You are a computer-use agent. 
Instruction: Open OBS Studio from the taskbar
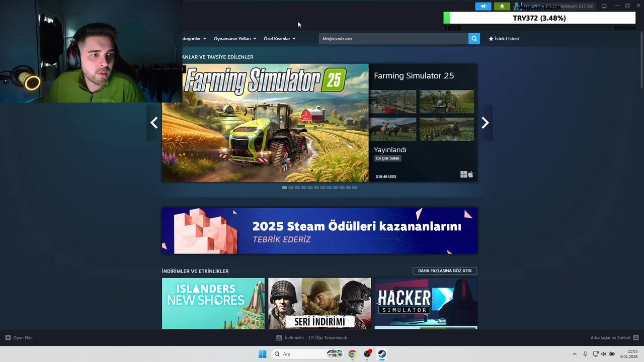tap(367, 354)
